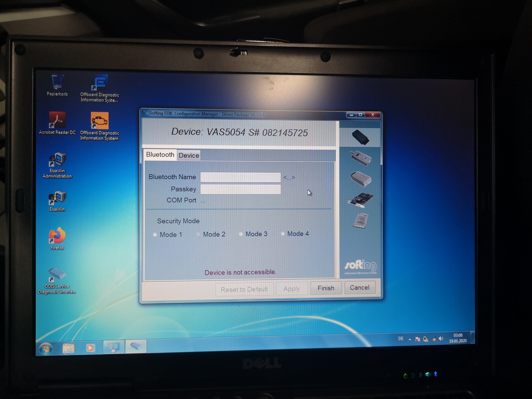532x399 pixels.
Task: Select the second grey EDIC interface thumbnail
Action: coord(360,158)
